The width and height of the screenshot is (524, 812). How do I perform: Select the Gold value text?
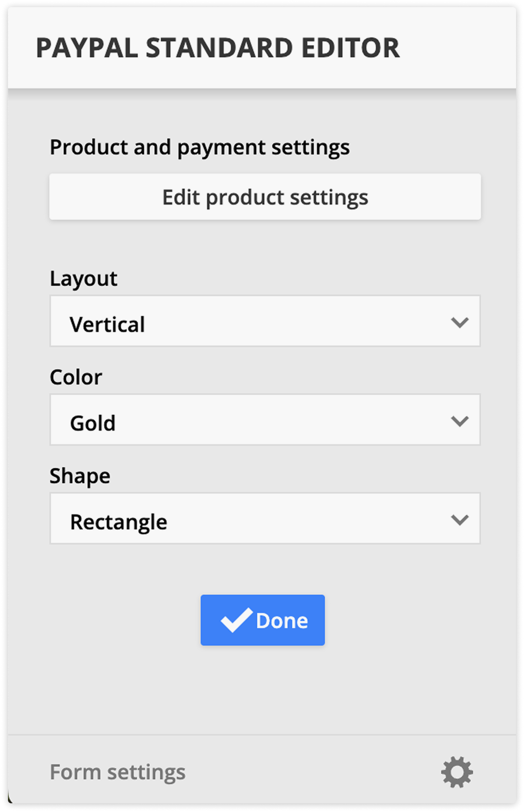pos(93,423)
